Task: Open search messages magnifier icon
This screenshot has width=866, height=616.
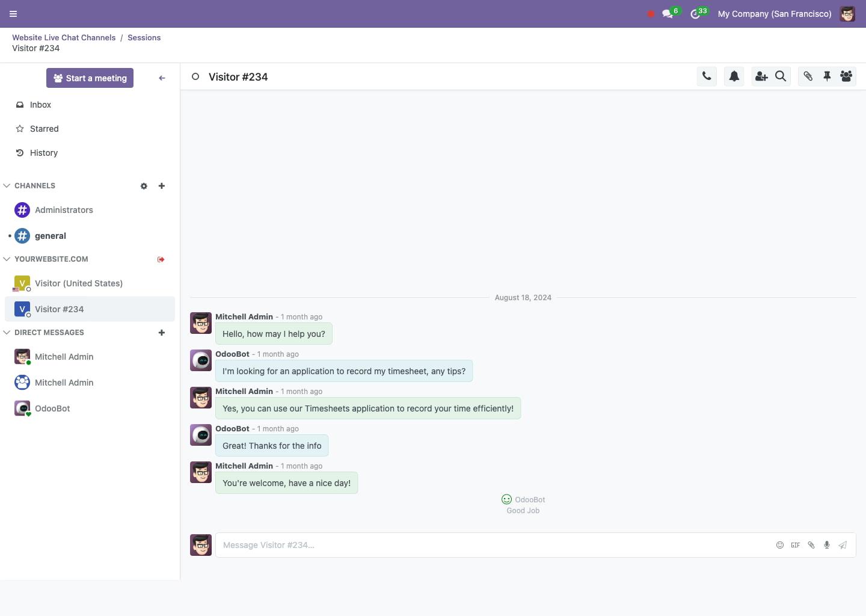Action: (781, 76)
